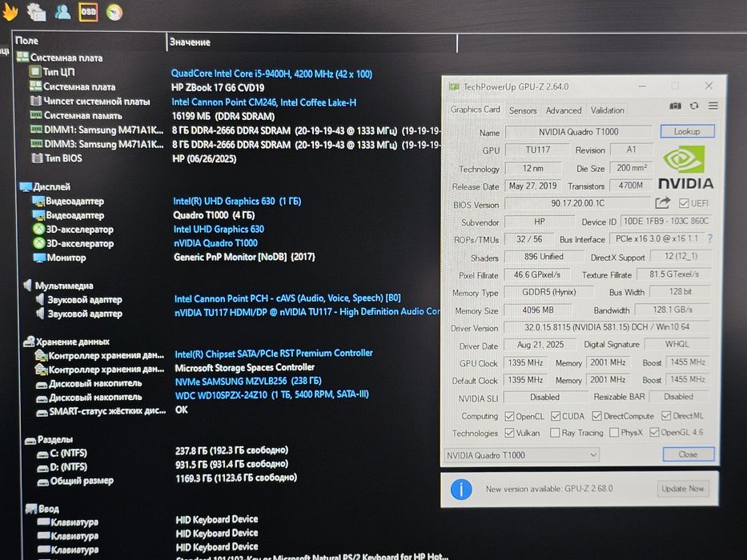Click the NVIDIA logo in GPU-Z
The image size is (747, 560).
(685, 168)
